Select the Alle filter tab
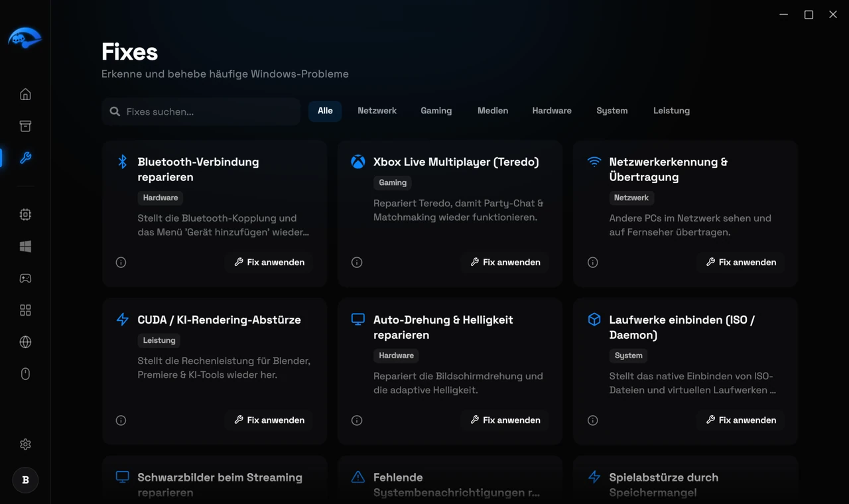 [325, 111]
